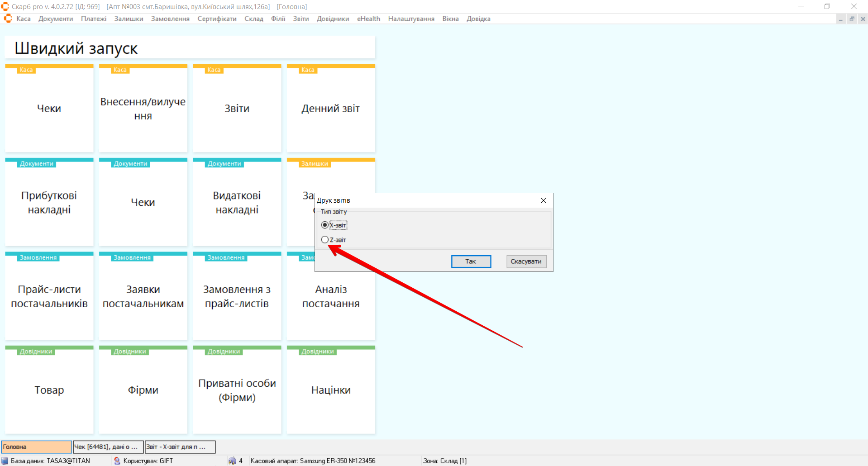Confirm the report with Так button
The image size is (868, 466).
(471, 262)
